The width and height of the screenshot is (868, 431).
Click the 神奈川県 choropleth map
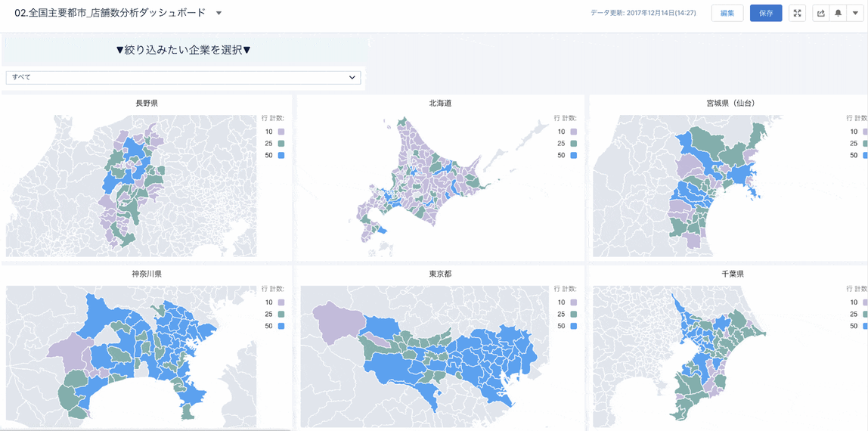click(132, 356)
